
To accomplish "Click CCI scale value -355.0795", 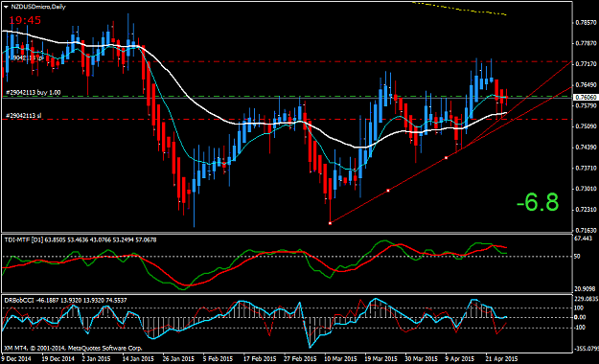I will coord(587,349).
